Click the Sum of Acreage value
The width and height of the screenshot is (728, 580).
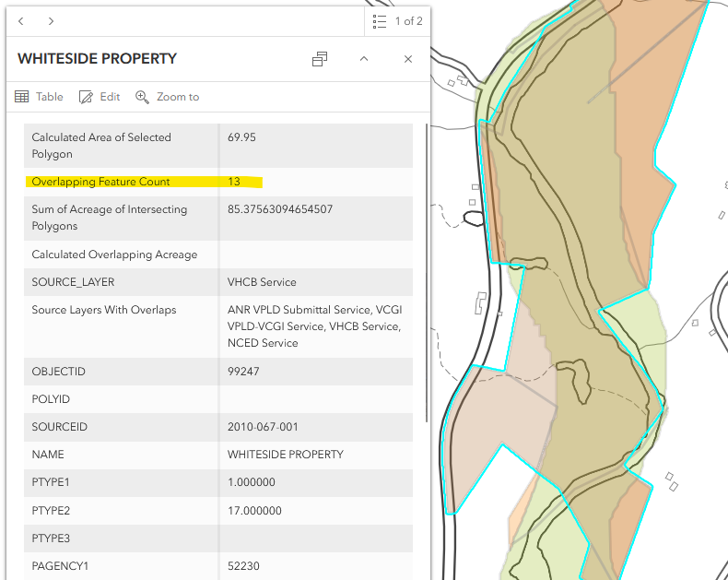tap(280, 209)
